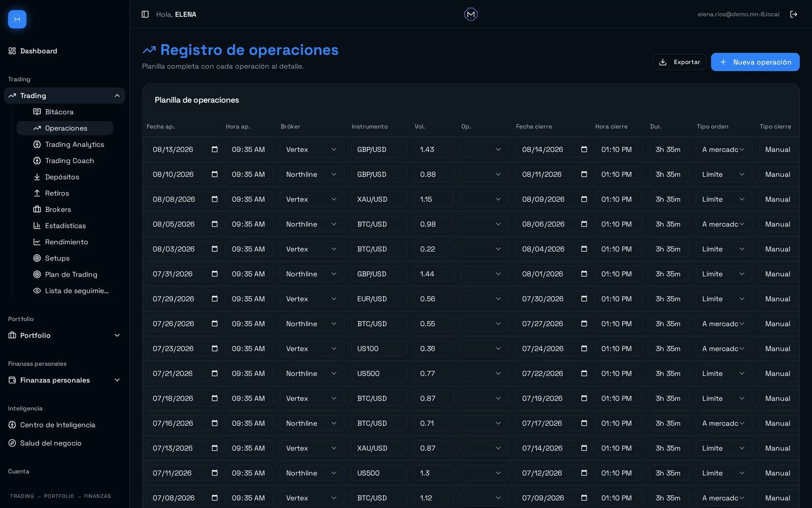Open Tipo orden dropdown in 07/26/2026 row
Viewport: 812px width, 508px height.
coord(724,324)
